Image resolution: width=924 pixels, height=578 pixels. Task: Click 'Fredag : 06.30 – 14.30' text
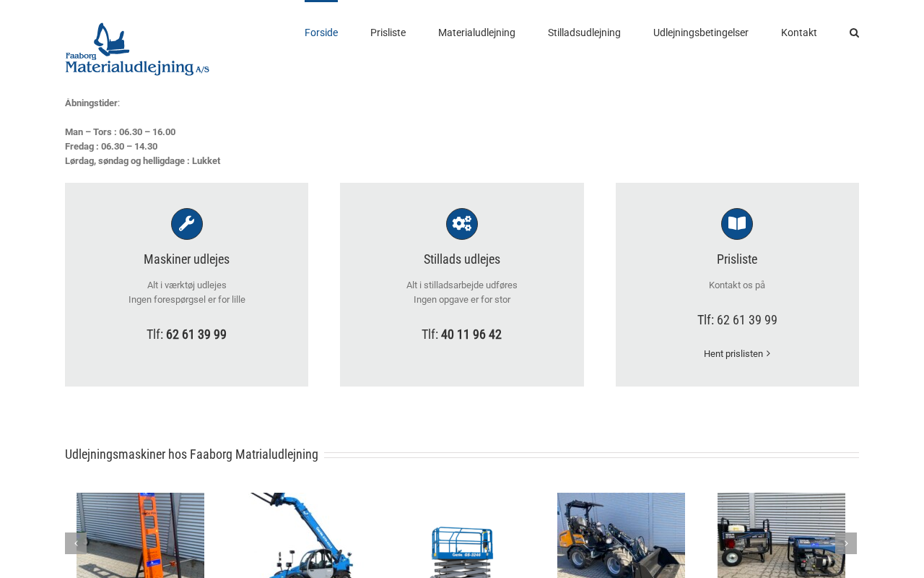click(111, 147)
